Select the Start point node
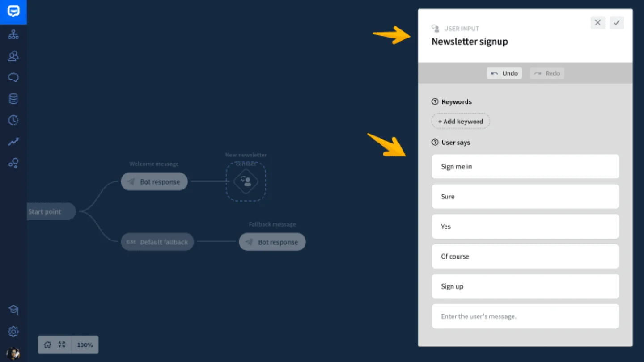 coord(51,211)
